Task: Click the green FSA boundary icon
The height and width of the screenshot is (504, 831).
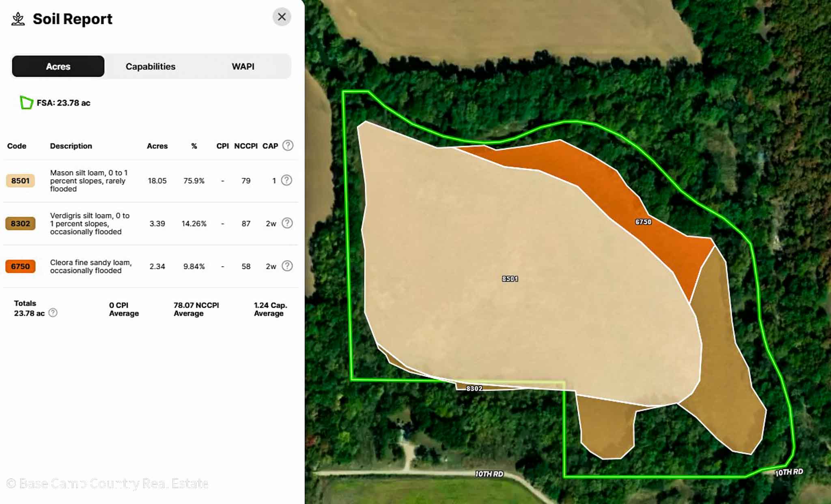Action: [26, 103]
